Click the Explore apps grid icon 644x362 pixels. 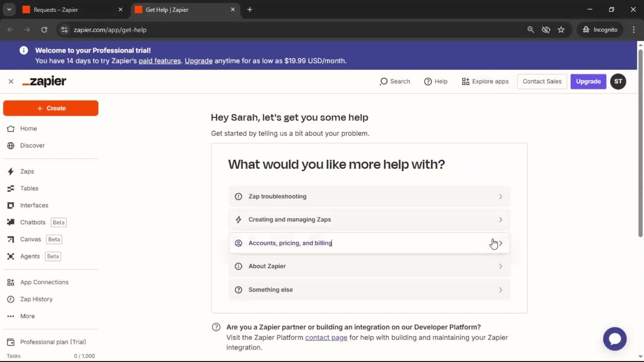click(465, 81)
